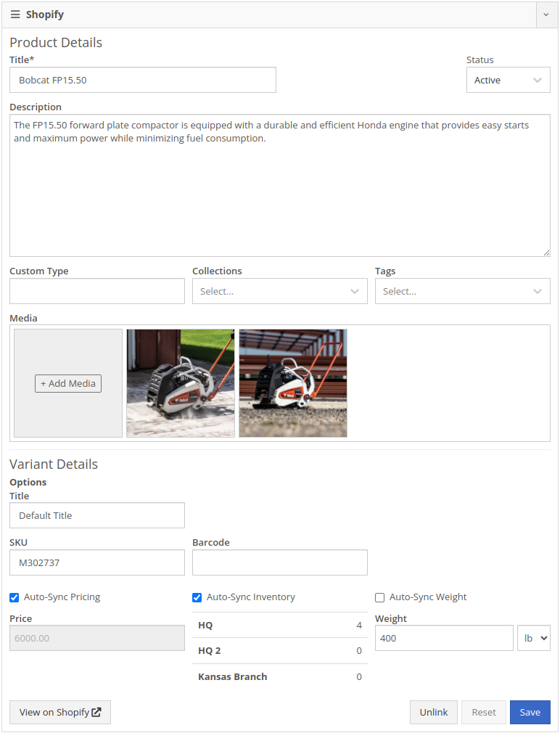Collapse the panel using the top-right chevron

click(x=546, y=15)
